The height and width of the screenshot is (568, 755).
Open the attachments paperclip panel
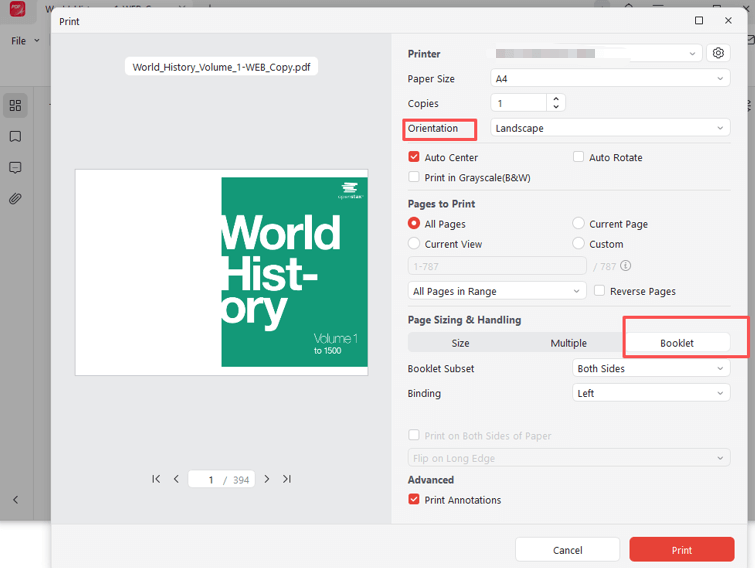pos(15,198)
